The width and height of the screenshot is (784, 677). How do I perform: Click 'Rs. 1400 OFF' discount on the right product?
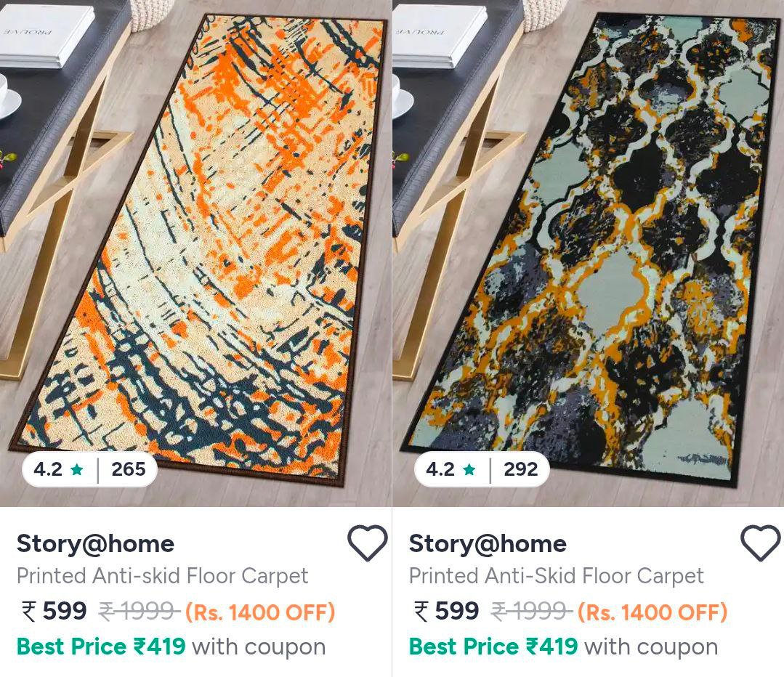point(652,612)
